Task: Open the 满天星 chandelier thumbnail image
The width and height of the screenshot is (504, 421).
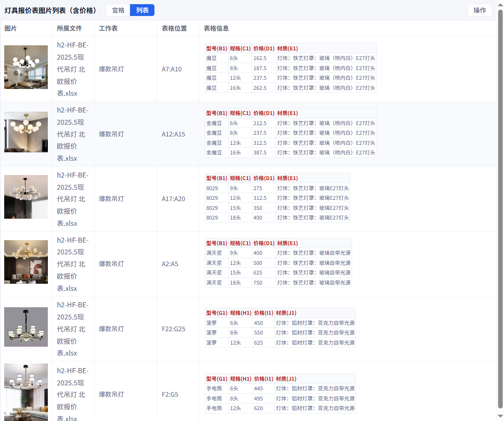Action: (26, 262)
